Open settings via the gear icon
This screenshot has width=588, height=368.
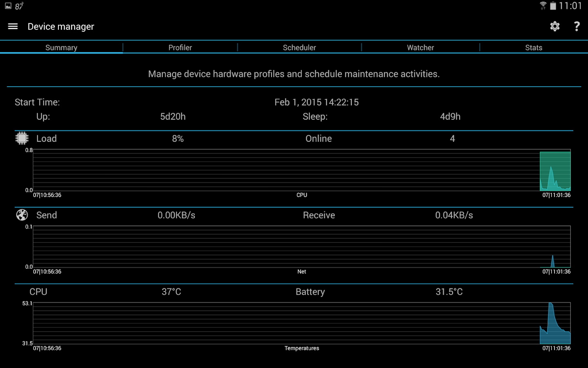coord(555,27)
